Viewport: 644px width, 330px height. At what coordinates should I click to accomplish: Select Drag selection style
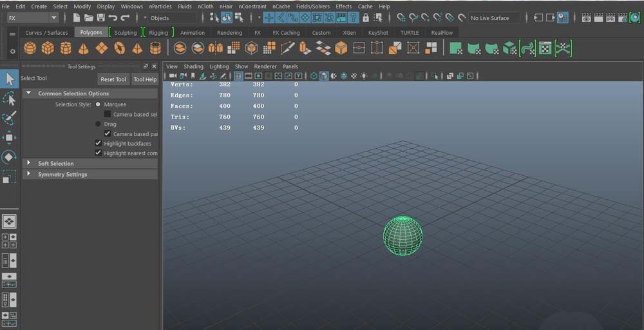[98, 124]
